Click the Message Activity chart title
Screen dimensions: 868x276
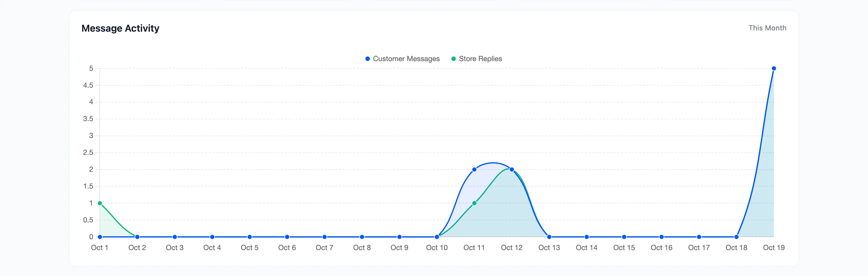(120, 28)
